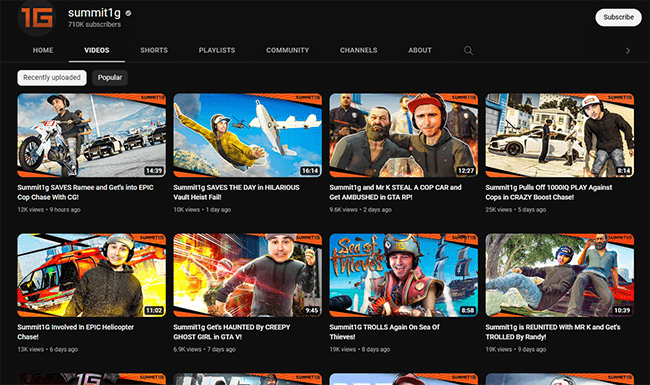Sort videos by the Popular chip
This screenshot has width=650, height=385.
pyautogui.click(x=110, y=77)
